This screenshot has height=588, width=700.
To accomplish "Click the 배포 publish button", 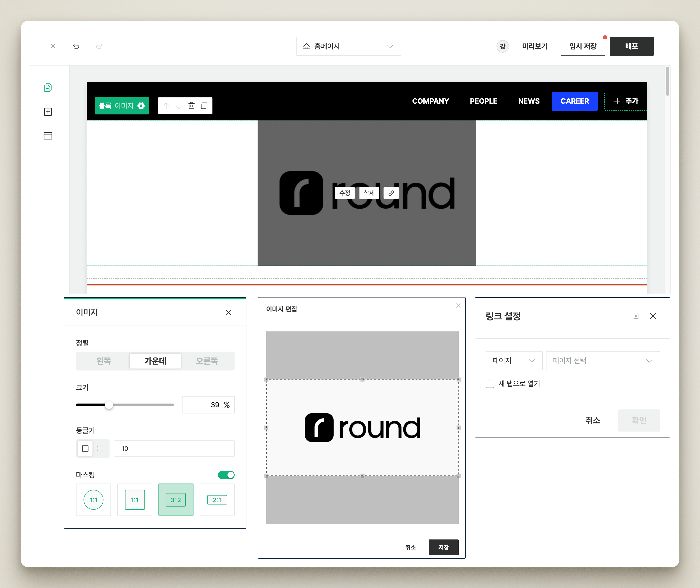I will 632,46.
